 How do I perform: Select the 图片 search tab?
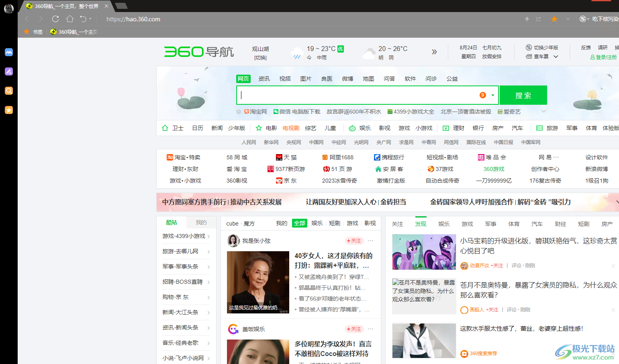(x=306, y=79)
